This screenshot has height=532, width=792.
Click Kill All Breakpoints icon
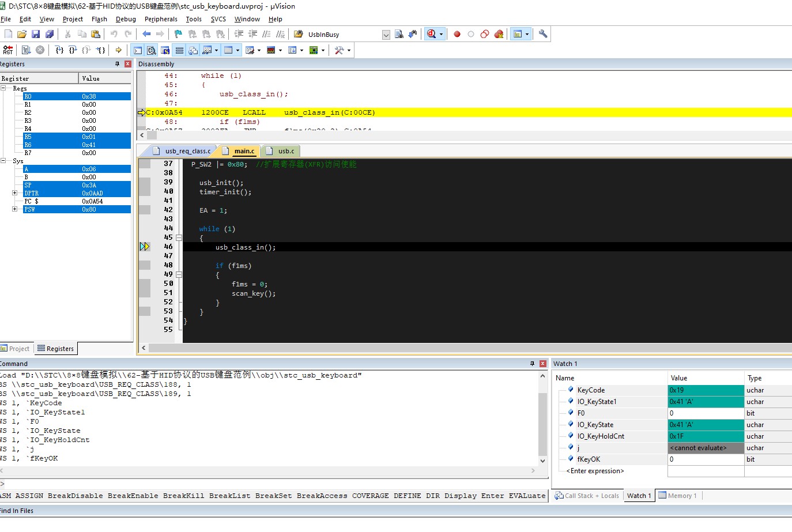click(x=499, y=34)
